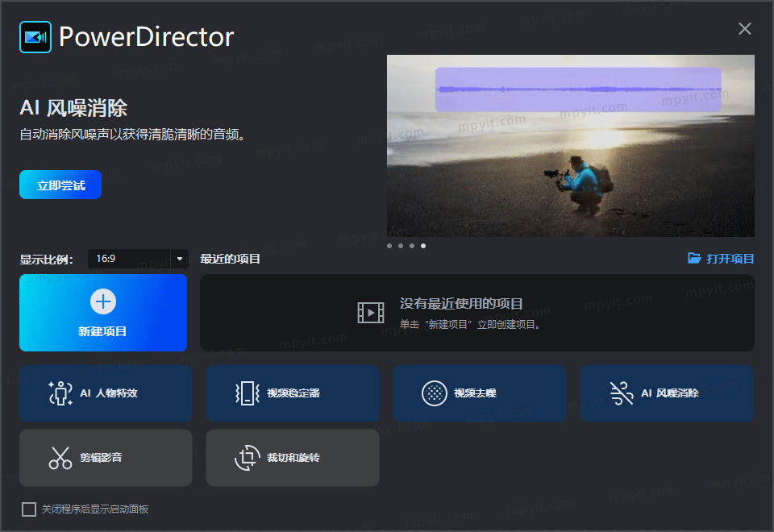Select the third carousel dot
Screen dimensions: 774x532
click(412, 246)
